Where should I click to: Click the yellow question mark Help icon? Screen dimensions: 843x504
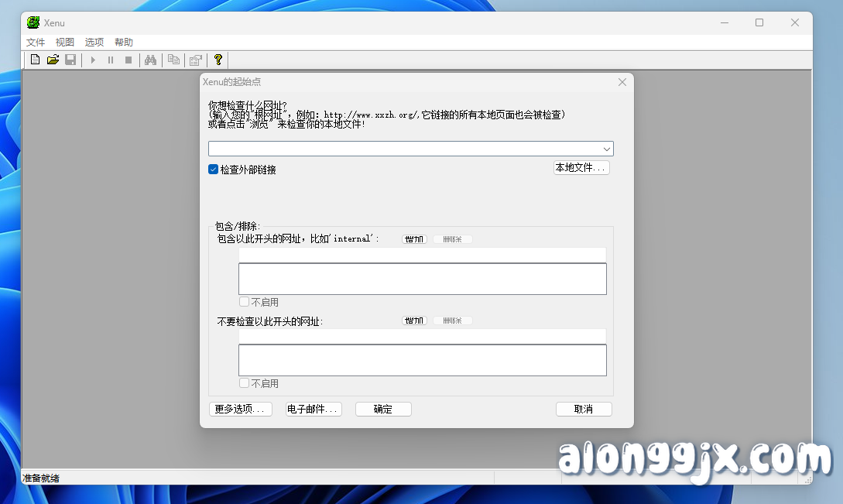pyautogui.click(x=218, y=60)
